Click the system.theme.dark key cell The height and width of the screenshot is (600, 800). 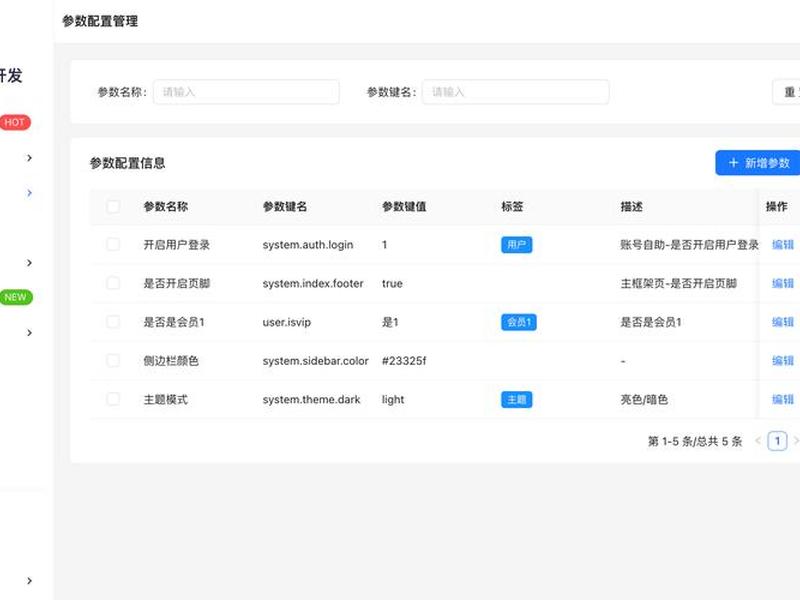click(311, 399)
